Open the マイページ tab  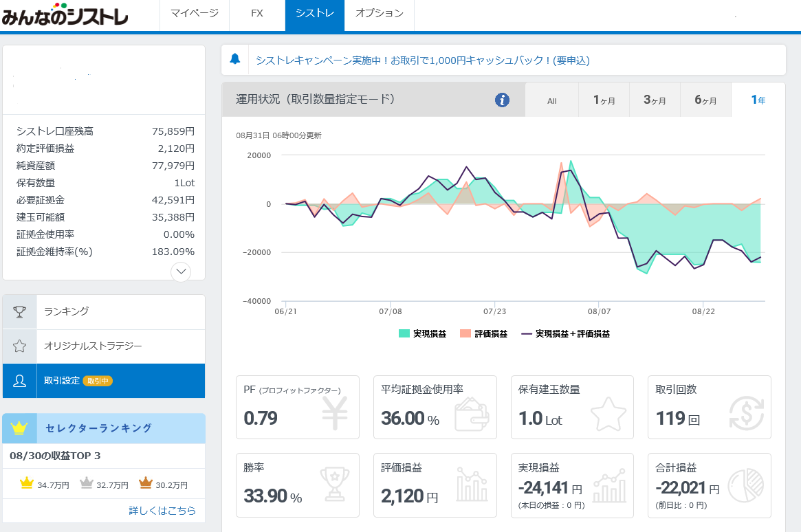coord(195,14)
